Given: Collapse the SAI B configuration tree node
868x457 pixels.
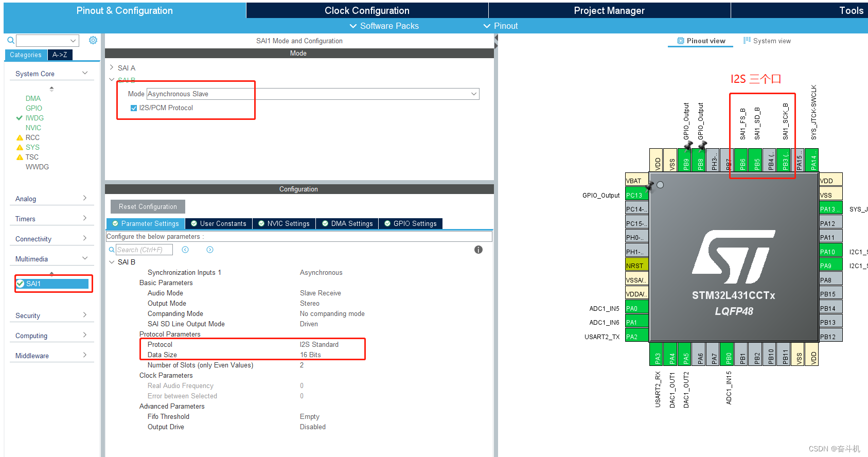Looking at the screenshot, I should point(112,262).
